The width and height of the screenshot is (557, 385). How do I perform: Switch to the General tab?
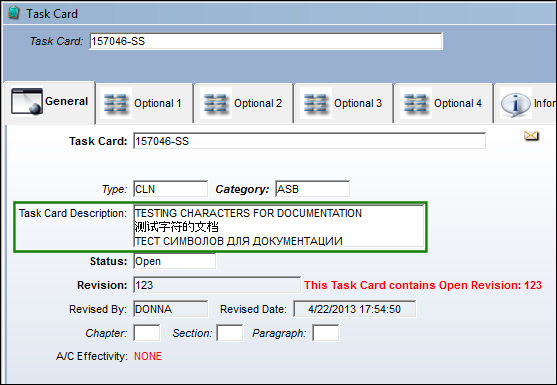[50, 102]
